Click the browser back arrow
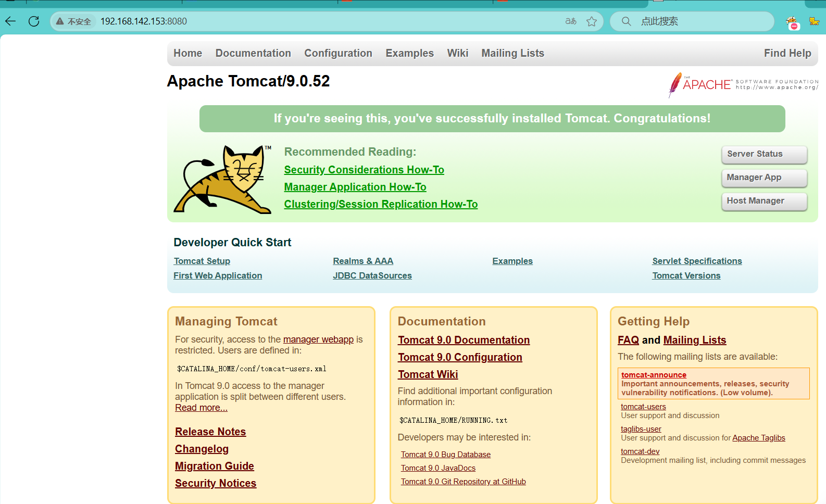 tap(10, 21)
